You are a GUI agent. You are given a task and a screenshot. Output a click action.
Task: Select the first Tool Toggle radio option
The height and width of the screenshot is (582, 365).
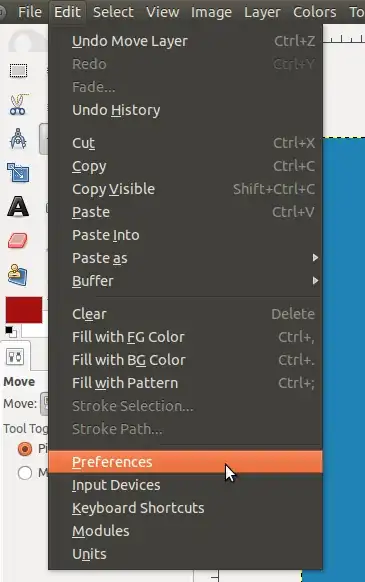[25, 449]
